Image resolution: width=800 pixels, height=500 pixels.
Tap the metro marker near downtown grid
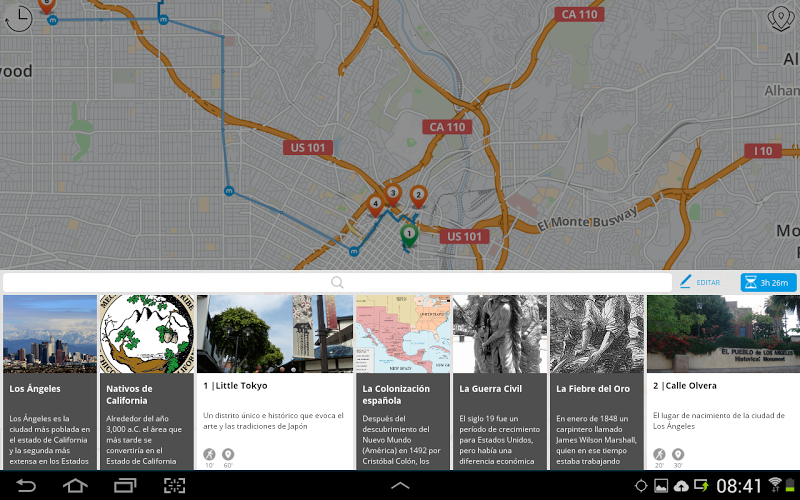tap(354, 252)
